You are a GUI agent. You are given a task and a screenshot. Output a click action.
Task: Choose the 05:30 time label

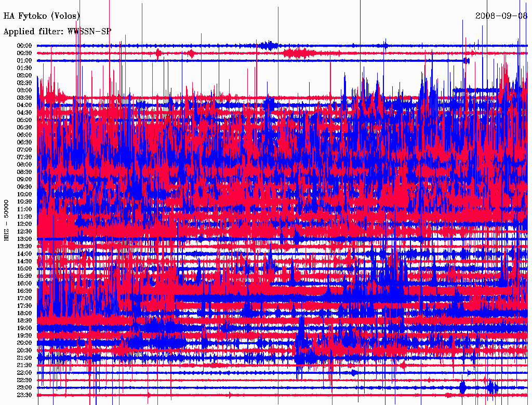click(24, 127)
